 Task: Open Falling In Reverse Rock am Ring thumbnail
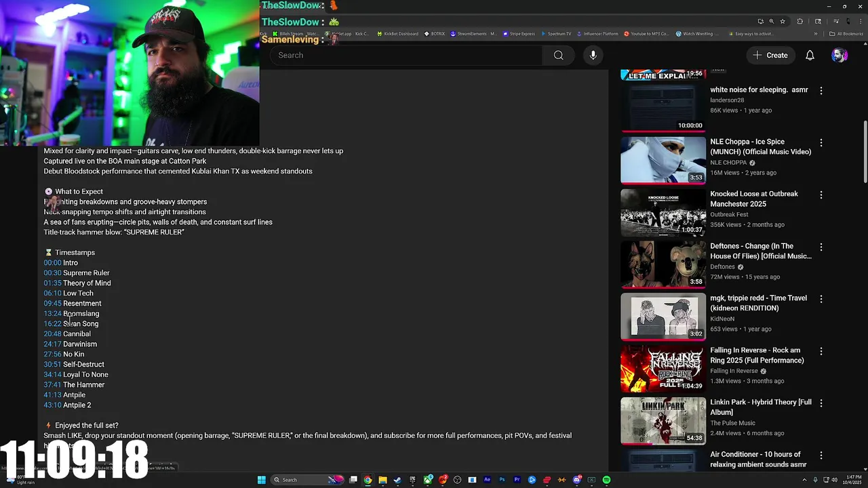tap(663, 369)
